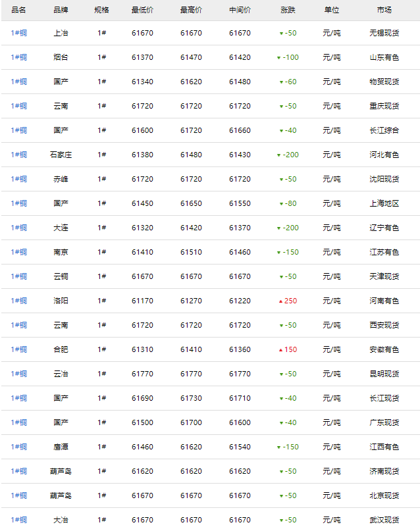The image size is (420, 531).
Task: Select the 中间价 column header
Action: click(x=240, y=10)
